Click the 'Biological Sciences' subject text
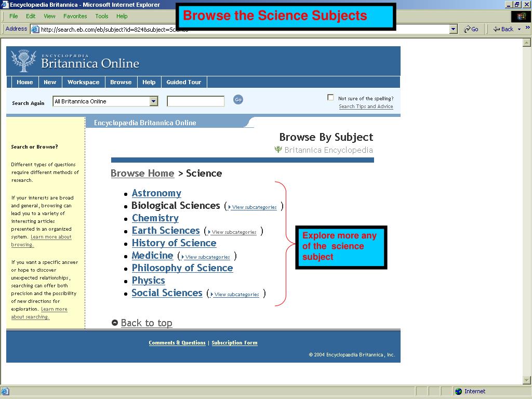 pos(176,206)
